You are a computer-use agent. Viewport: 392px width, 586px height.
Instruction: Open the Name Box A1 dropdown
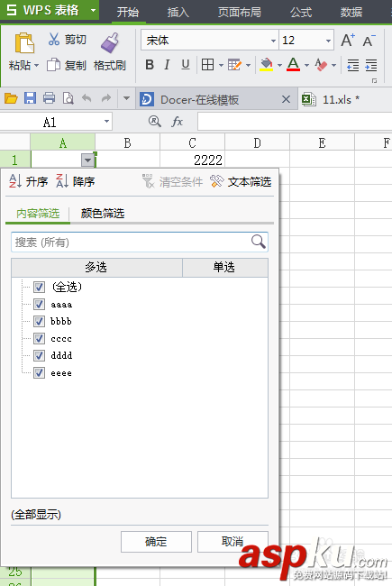coord(106,122)
